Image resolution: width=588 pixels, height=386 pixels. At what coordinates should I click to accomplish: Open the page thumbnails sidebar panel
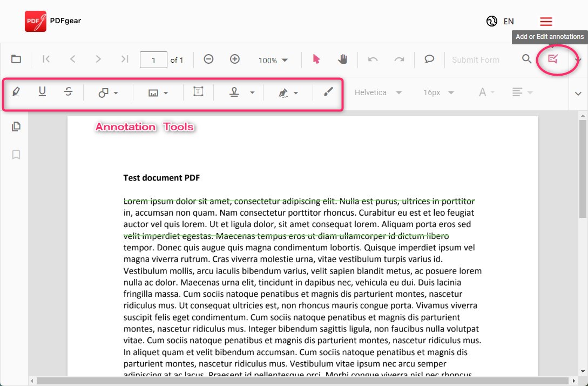point(16,126)
